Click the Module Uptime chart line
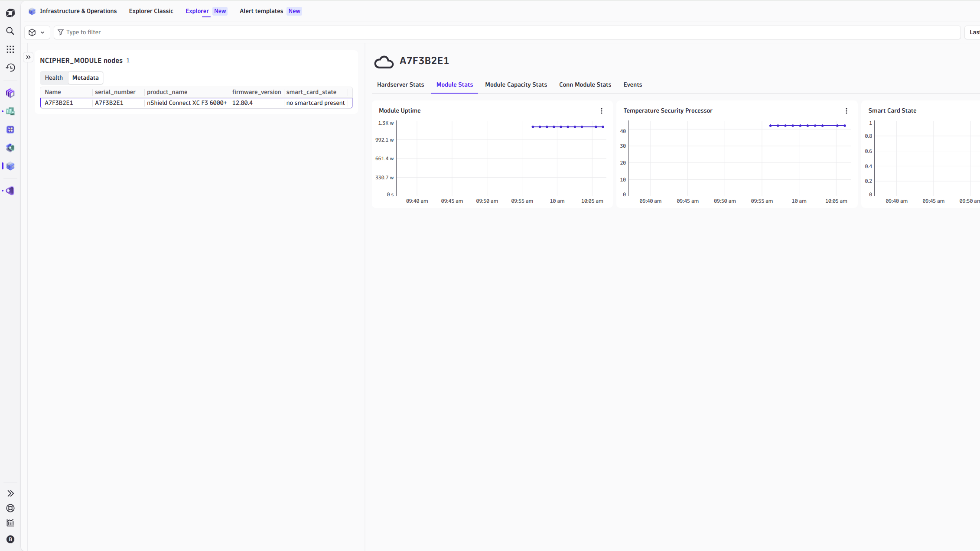980x551 pixels. 568,127
